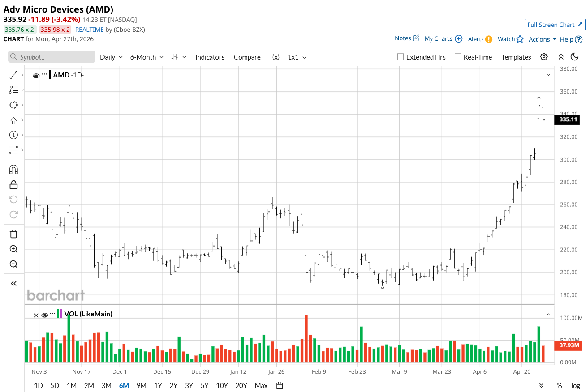Select the 5Y time range
The image size is (586, 392).
[x=204, y=386]
